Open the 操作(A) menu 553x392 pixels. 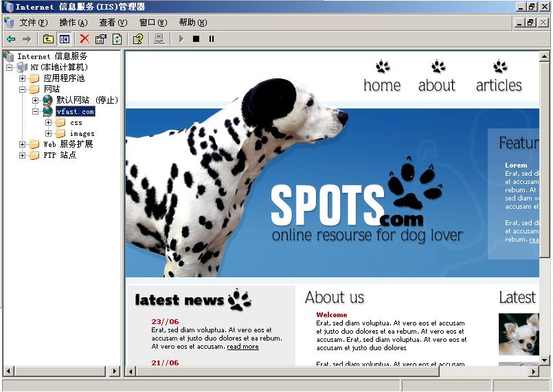pos(73,23)
